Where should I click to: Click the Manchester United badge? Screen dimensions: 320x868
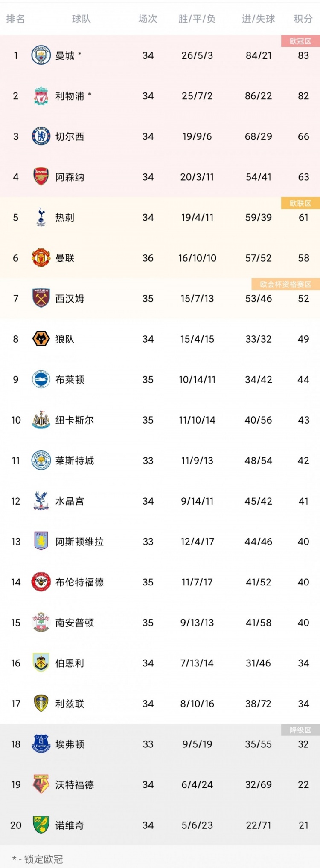(41, 258)
